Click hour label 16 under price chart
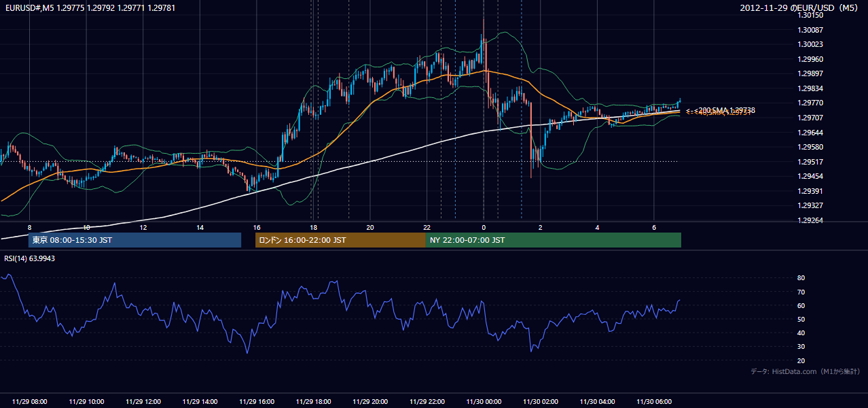Screen dimensions: 868x408 (x=257, y=227)
